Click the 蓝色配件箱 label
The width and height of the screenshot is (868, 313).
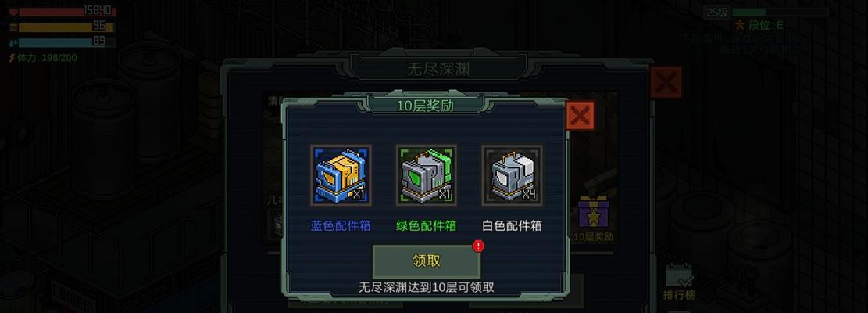(341, 226)
